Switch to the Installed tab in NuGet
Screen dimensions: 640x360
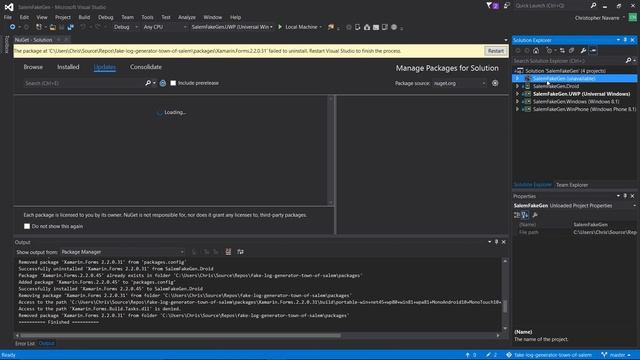[68, 67]
